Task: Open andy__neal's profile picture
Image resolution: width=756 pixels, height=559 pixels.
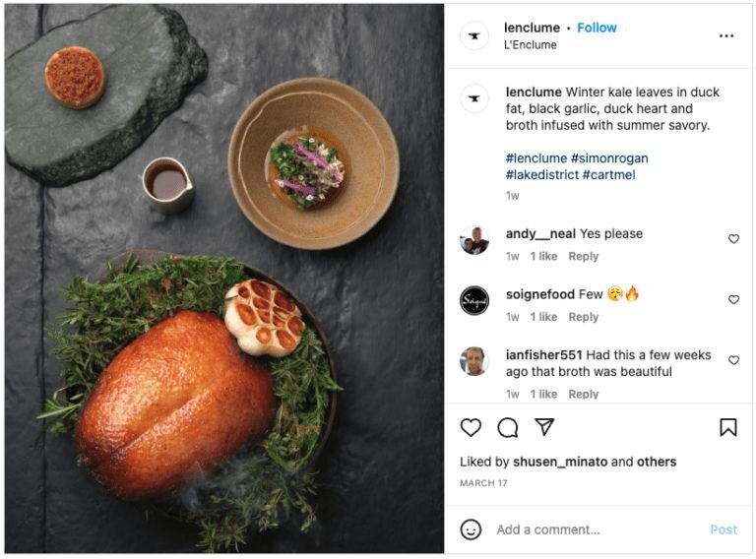Action: click(474, 241)
